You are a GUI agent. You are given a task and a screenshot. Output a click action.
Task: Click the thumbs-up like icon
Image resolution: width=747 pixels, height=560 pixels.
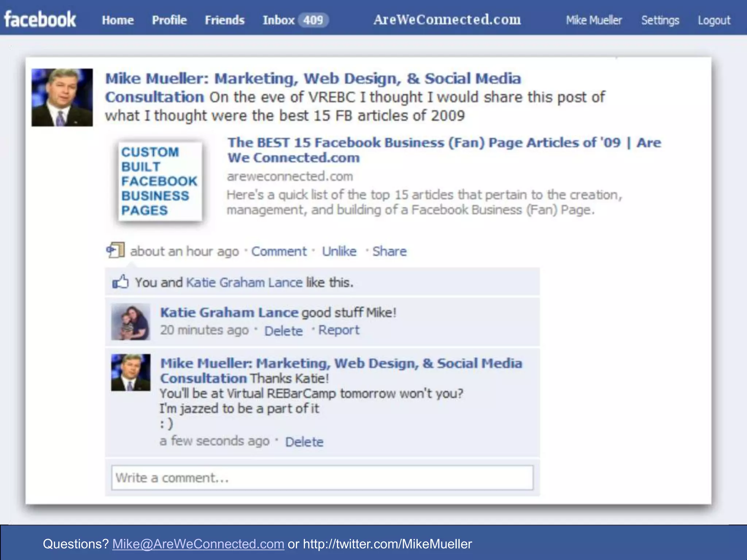coord(120,282)
